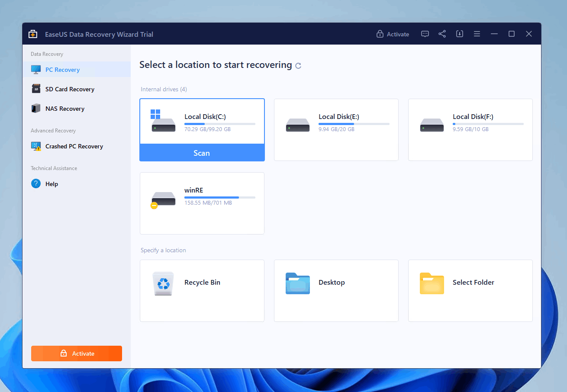Click the Select Folder yellow icon

[x=432, y=283]
